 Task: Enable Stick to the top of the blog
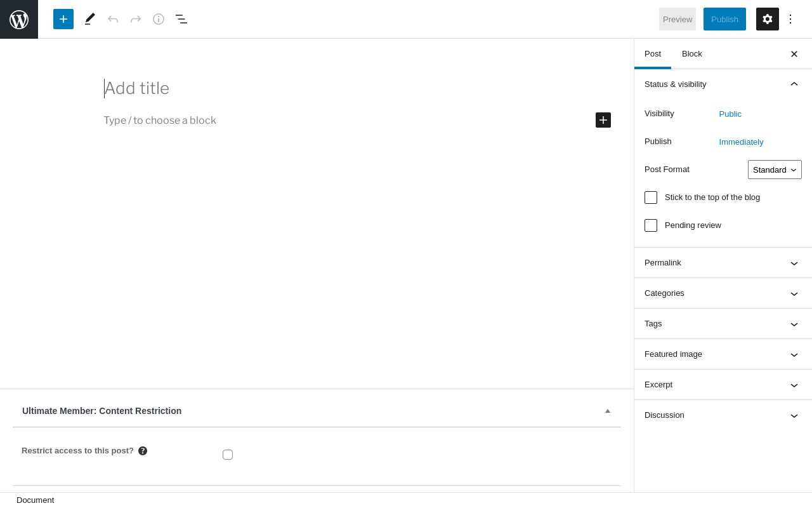[x=651, y=197]
